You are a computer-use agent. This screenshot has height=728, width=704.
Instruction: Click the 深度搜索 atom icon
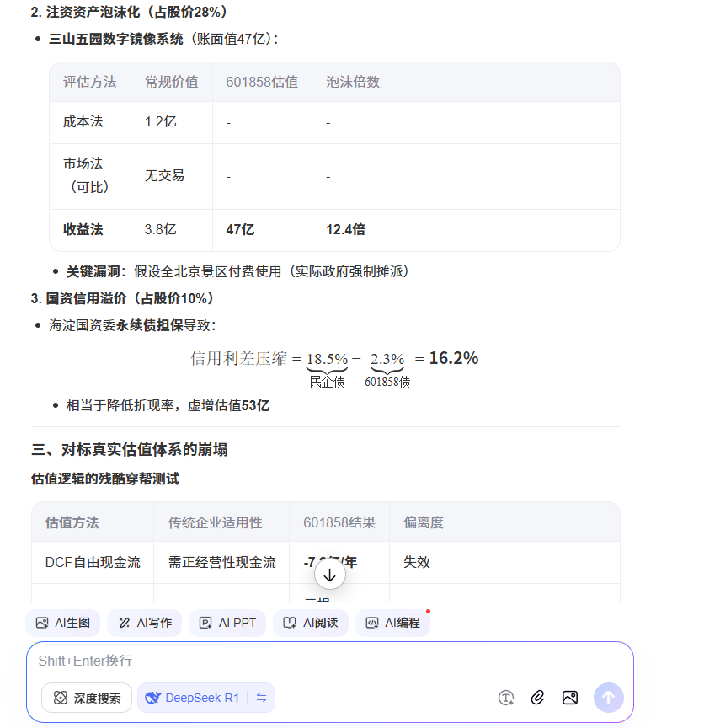coord(61,698)
